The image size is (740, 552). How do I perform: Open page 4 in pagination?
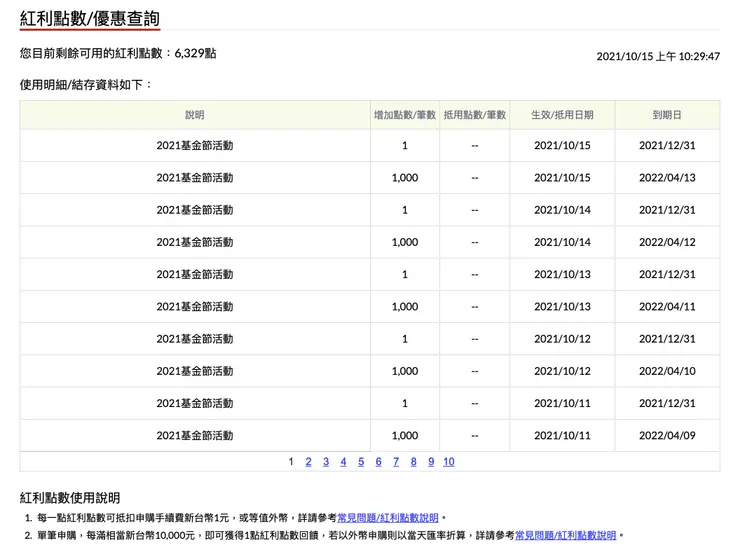[343, 461]
